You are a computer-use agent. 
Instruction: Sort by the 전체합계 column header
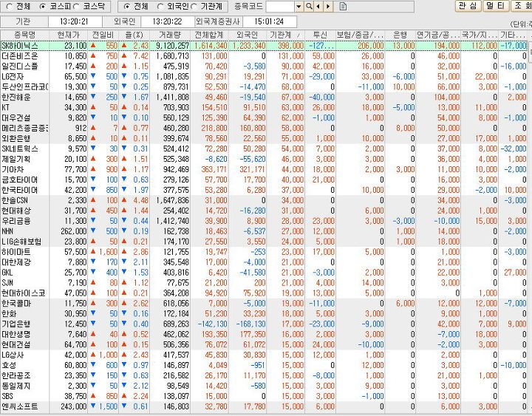[x=209, y=35]
